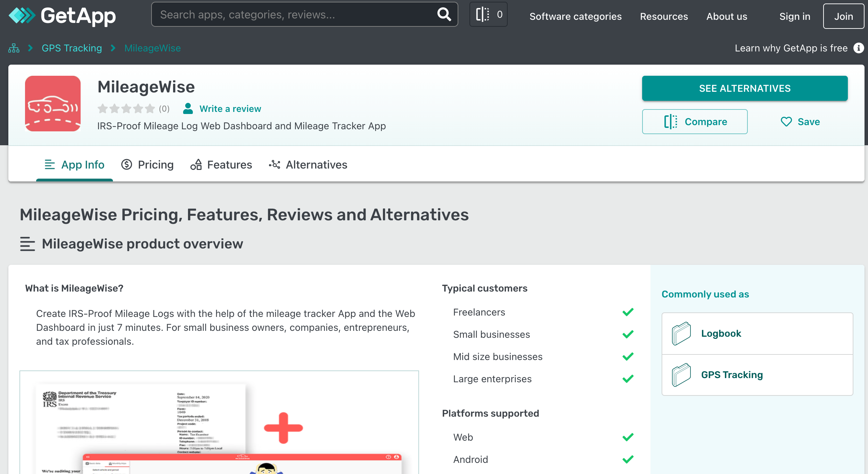Click the chevron after GPS Tracking breadcrumb
The width and height of the screenshot is (868, 474).
click(x=113, y=48)
